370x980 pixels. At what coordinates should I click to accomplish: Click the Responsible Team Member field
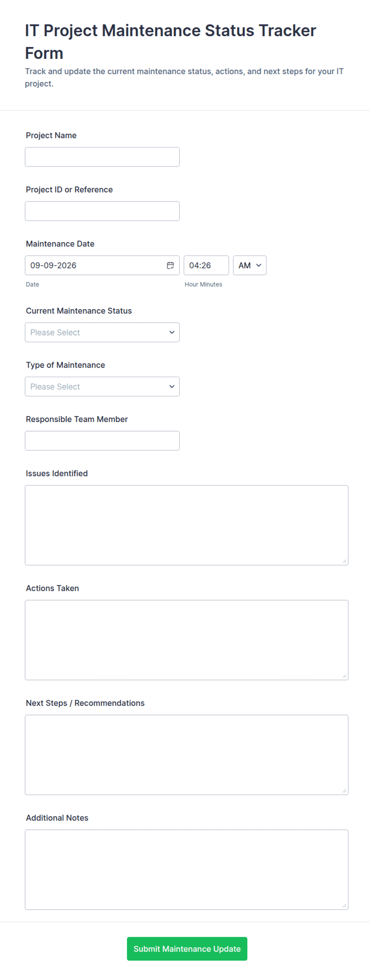[x=102, y=441]
